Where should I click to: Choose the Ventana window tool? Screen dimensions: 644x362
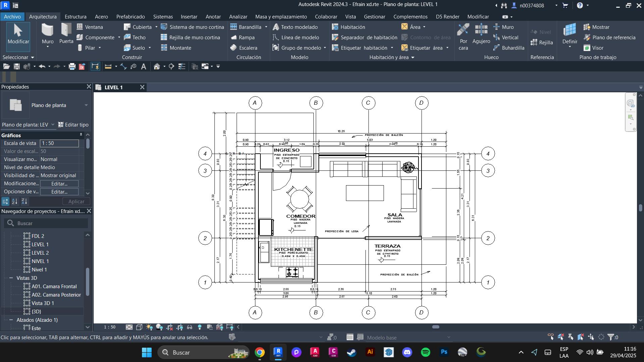click(90, 27)
